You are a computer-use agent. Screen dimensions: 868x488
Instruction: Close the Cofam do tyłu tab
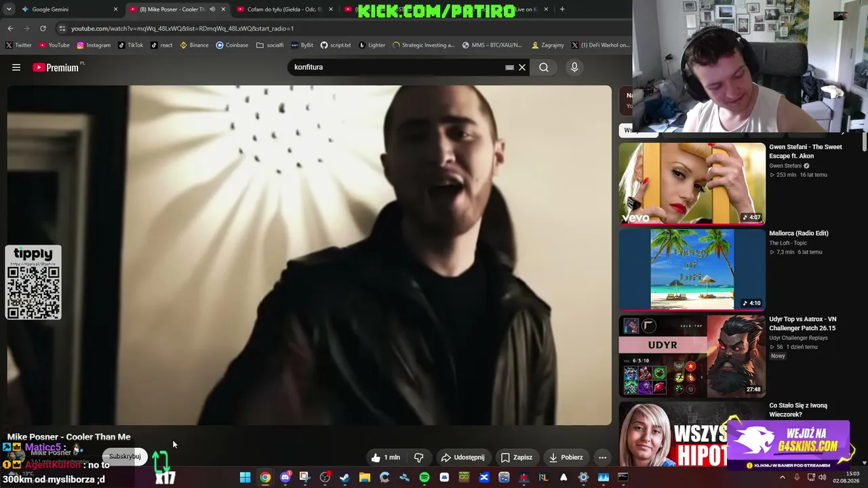(x=331, y=9)
